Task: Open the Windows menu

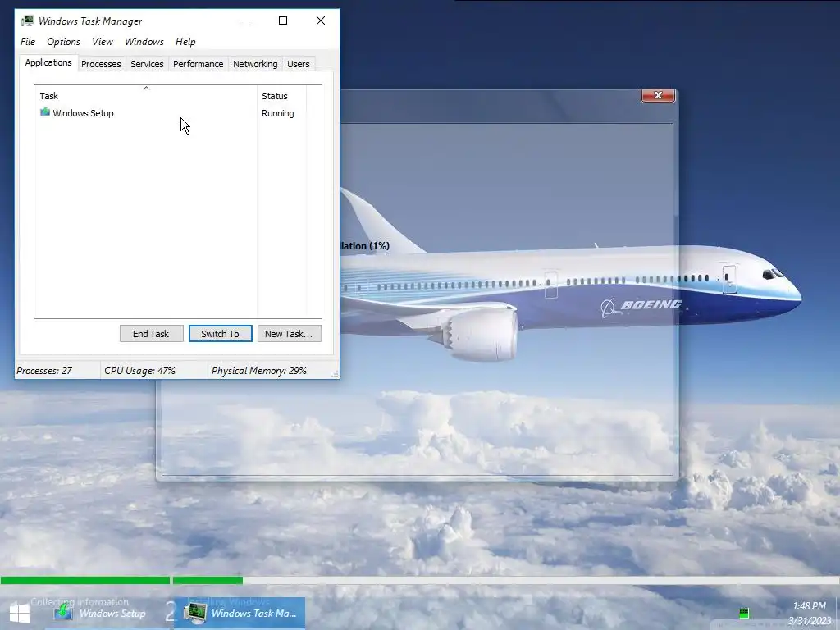Action: pos(144,42)
